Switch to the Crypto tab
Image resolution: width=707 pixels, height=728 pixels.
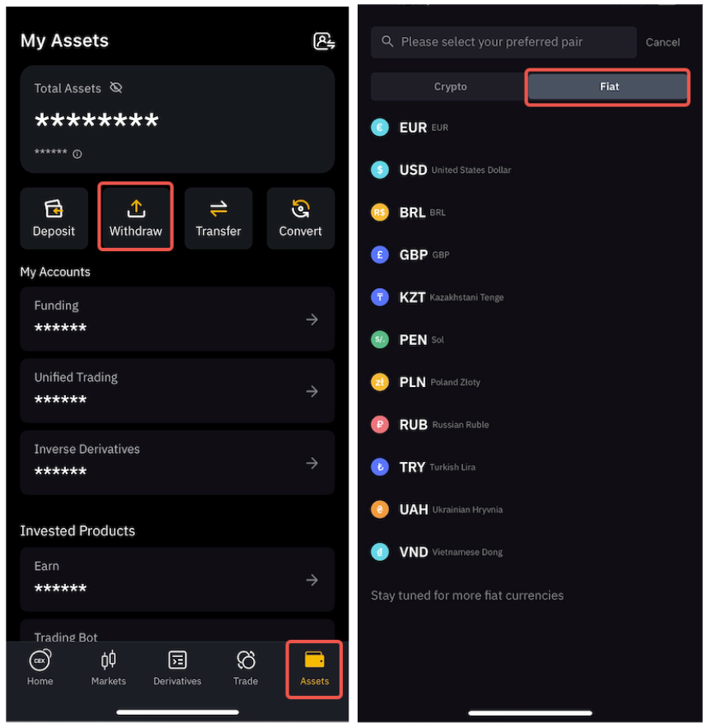click(450, 86)
